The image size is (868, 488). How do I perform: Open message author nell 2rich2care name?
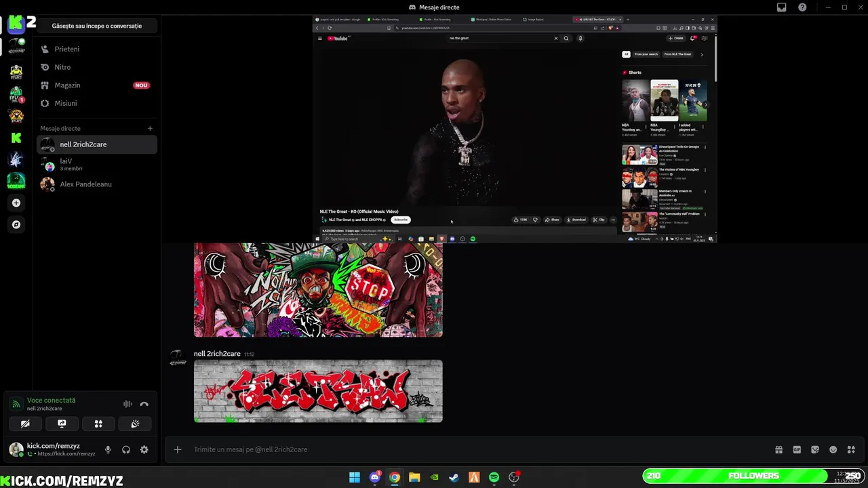pyautogui.click(x=217, y=354)
